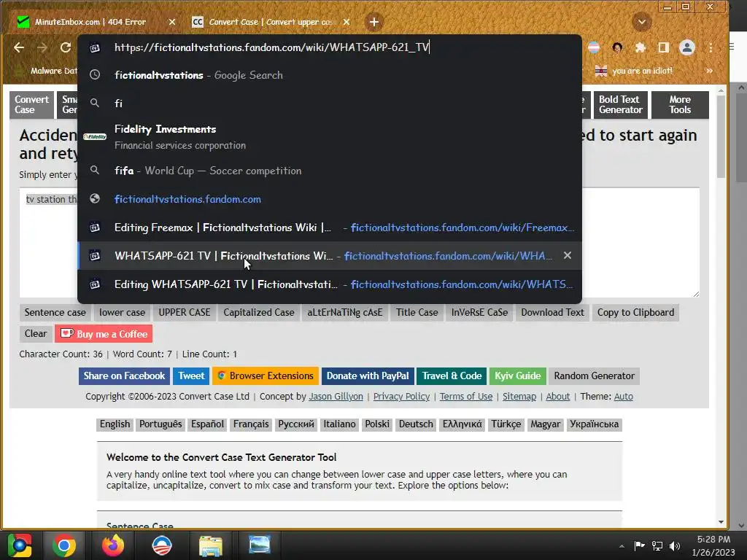Select 'fictionaltvstations - Google Search' suggestion
Viewport: 747px width, 560px height.
pos(330,75)
